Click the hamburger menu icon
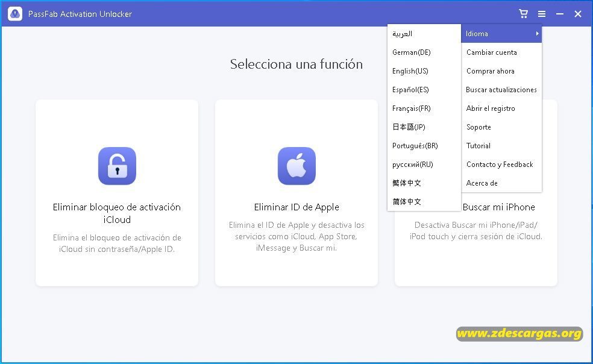This screenshot has width=593, height=364. (x=542, y=14)
